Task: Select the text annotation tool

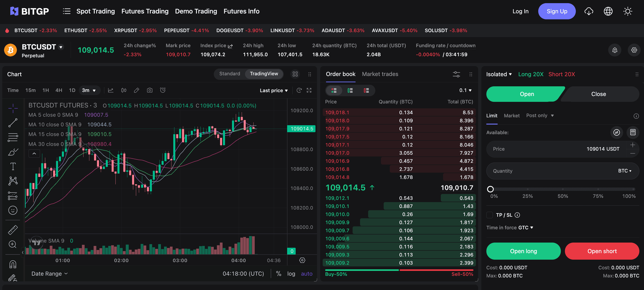Action: (x=13, y=166)
